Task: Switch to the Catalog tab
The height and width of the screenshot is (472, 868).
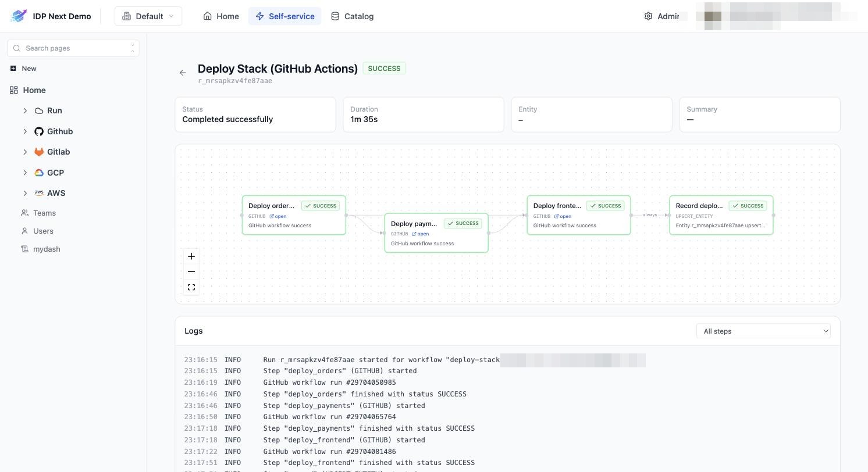Action: (x=352, y=16)
